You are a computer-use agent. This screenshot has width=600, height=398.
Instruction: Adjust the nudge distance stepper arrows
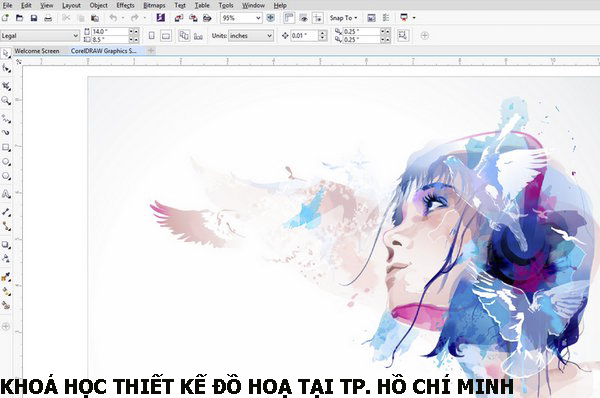coord(323,36)
